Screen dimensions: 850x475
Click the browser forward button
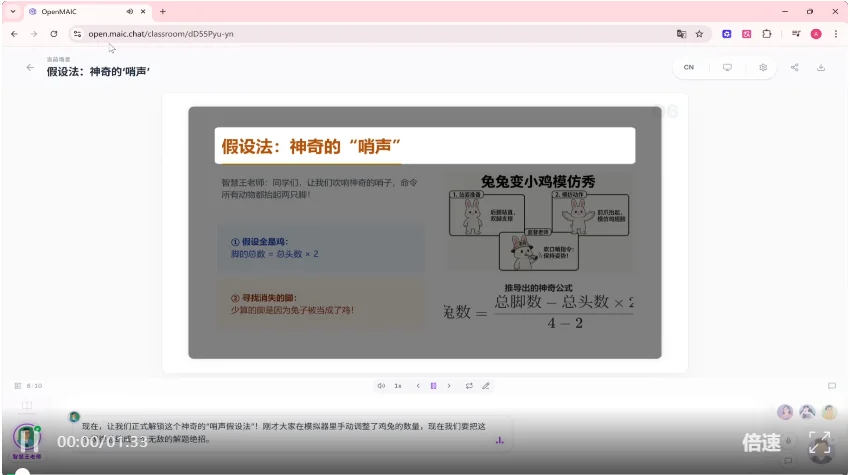[34, 34]
